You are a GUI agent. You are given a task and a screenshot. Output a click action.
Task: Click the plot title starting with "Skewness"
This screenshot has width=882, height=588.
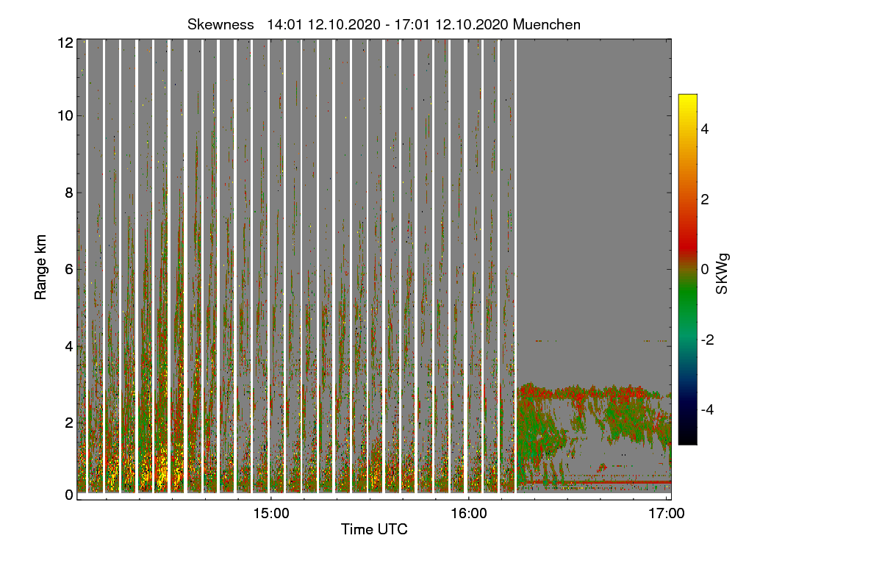coord(384,24)
